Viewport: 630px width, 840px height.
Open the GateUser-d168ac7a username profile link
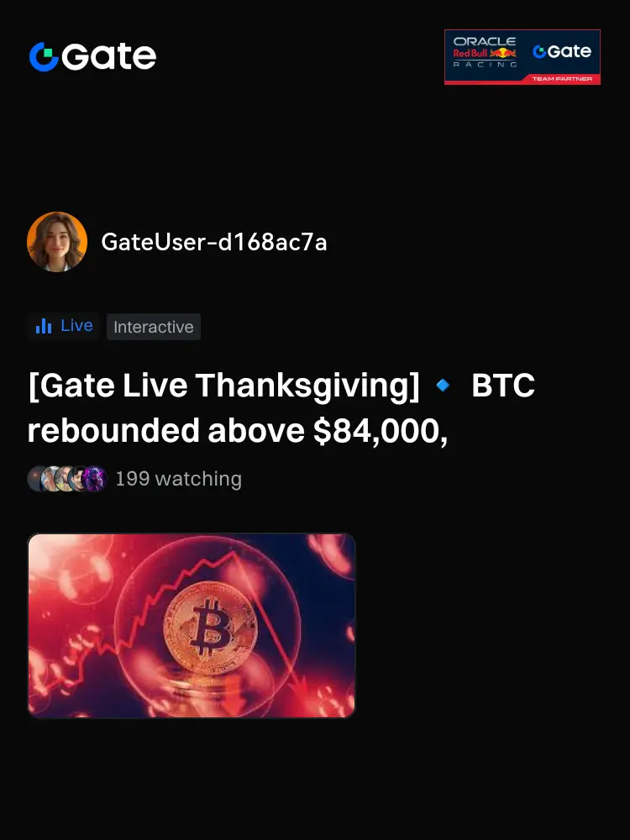coord(213,242)
